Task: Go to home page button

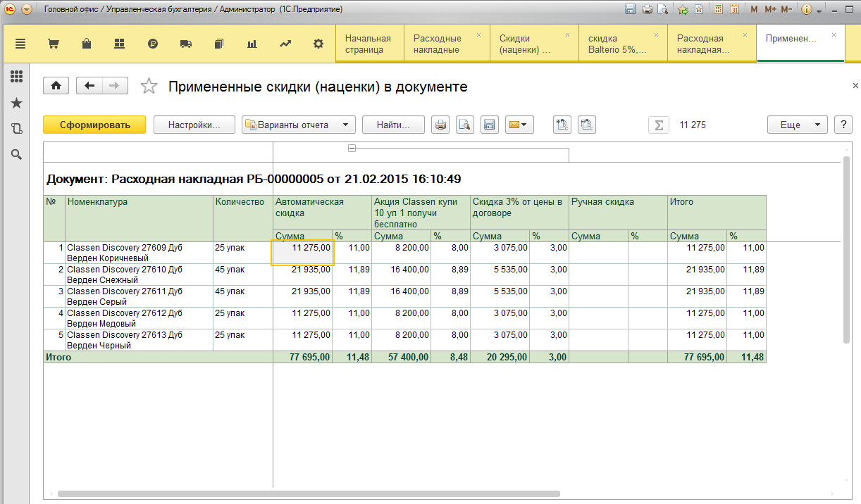Action: pos(56,86)
